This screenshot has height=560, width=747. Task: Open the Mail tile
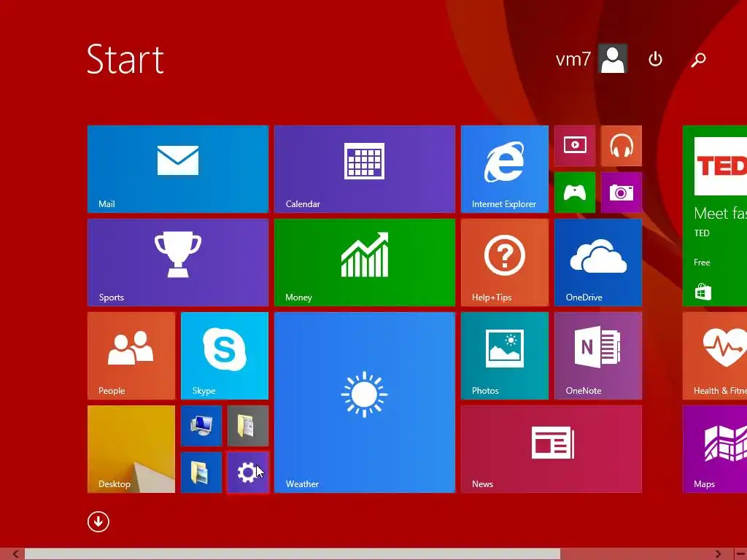pos(178,169)
